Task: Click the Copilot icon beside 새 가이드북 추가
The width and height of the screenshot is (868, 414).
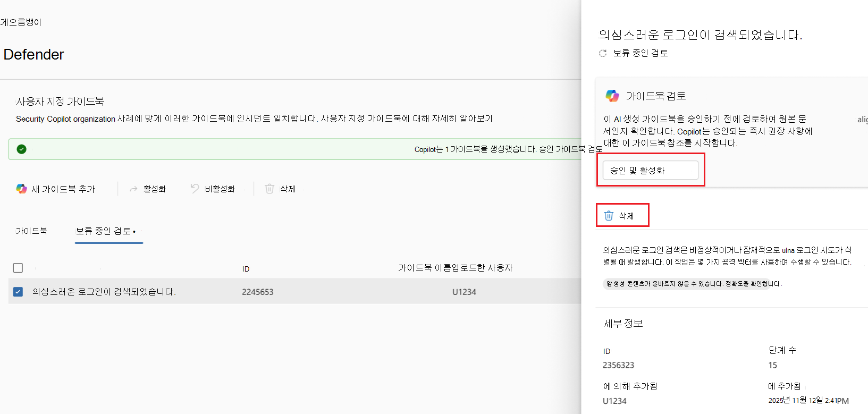Action: (x=21, y=189)
